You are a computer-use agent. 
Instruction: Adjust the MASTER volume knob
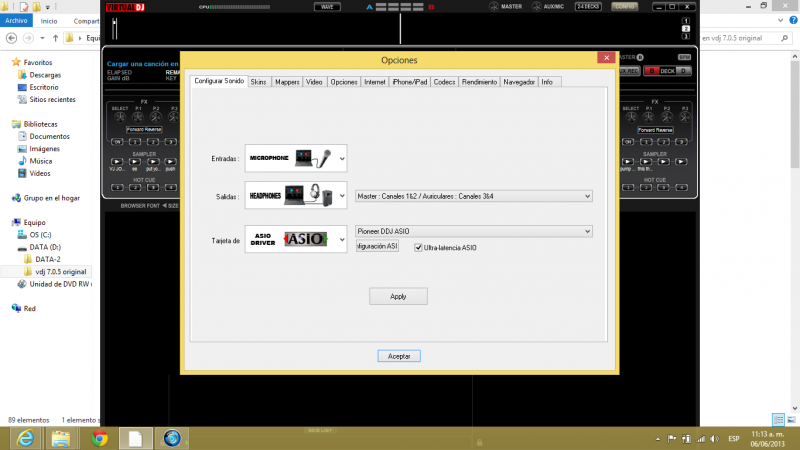tap(494, 7)
